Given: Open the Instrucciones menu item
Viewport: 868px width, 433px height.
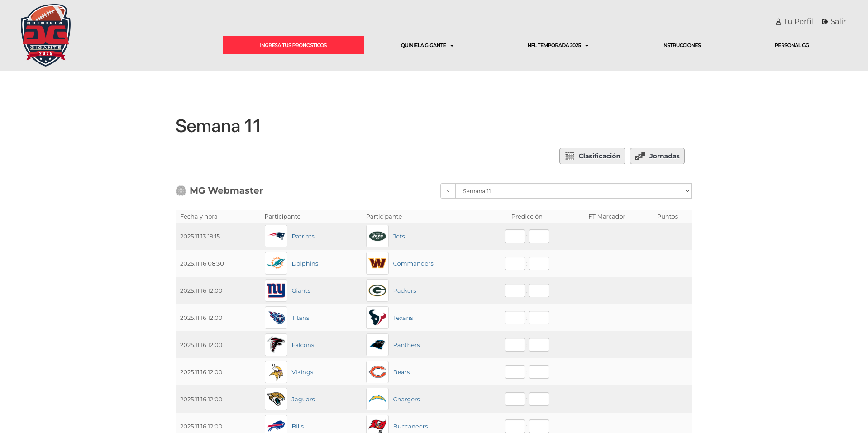Looking at the screenshot, I should 681,45.
